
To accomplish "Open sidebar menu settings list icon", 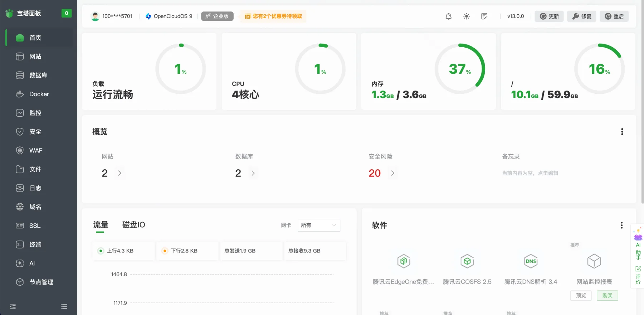I will tap(64, 306).
